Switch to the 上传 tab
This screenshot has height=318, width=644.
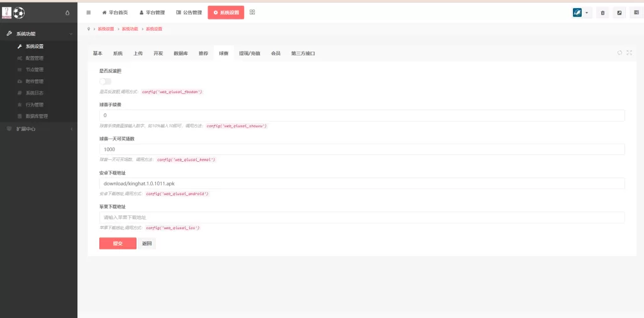point(138,54)
